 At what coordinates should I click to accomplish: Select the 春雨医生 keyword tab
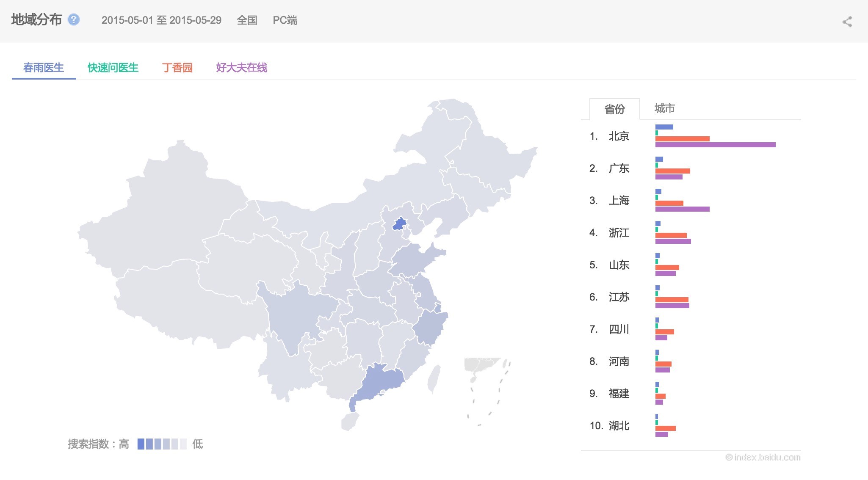(x=44, y=68)
